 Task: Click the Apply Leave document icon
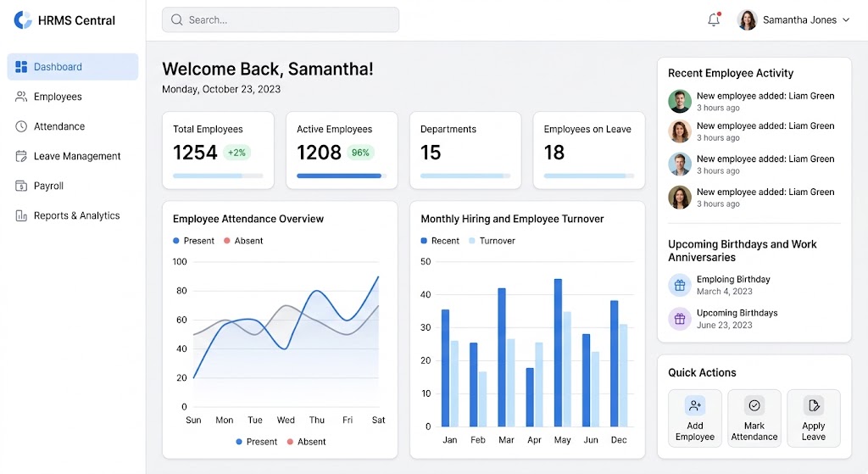[813, 406]
